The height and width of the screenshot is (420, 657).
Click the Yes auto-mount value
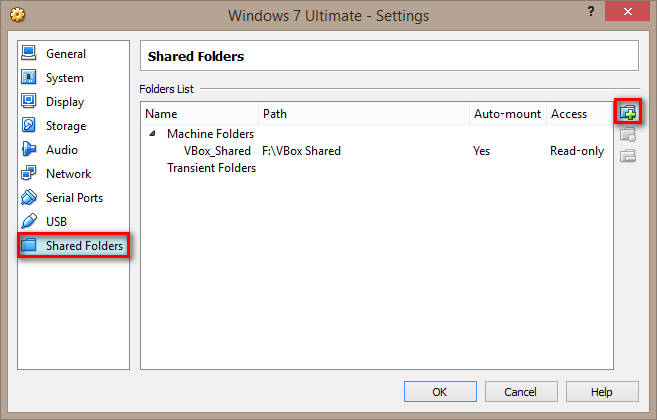pyautogui.click(x=481, y=151)
